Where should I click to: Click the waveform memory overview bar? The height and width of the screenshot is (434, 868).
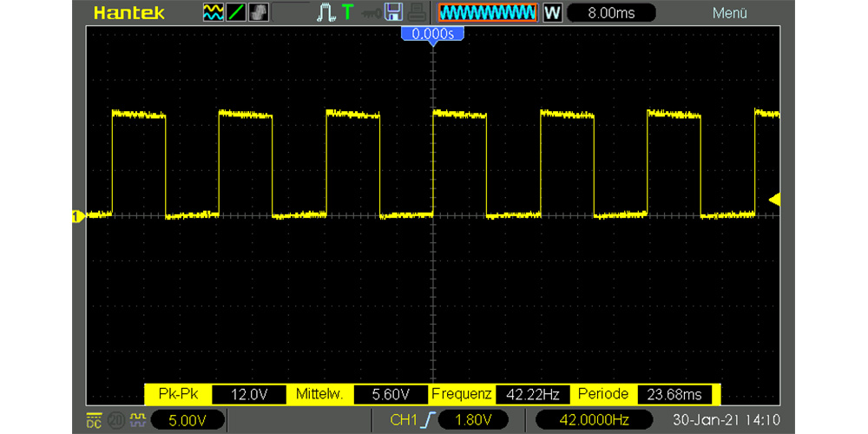pos(488,13)
